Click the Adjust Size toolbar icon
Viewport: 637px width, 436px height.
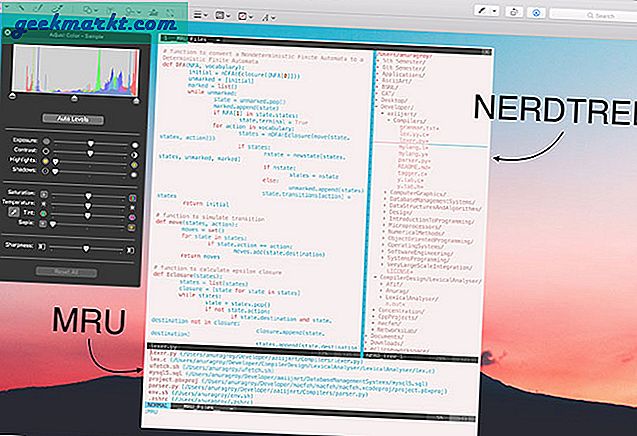click(169, 13)
